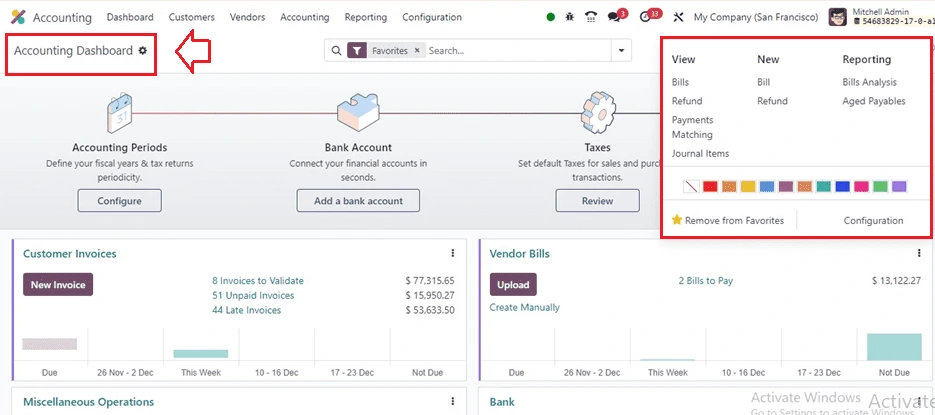Click the VoIP phone icon
This screenshot has width=935, height=415.
pos(591,17)
